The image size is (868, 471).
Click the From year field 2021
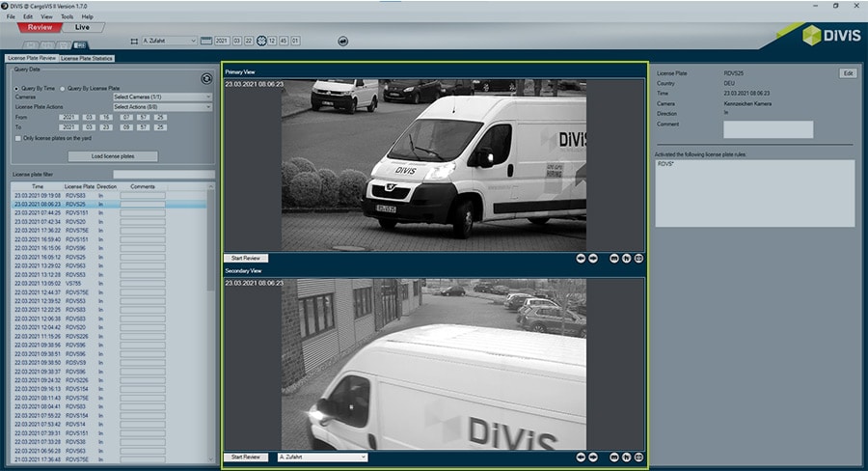(x=68, y=117)
